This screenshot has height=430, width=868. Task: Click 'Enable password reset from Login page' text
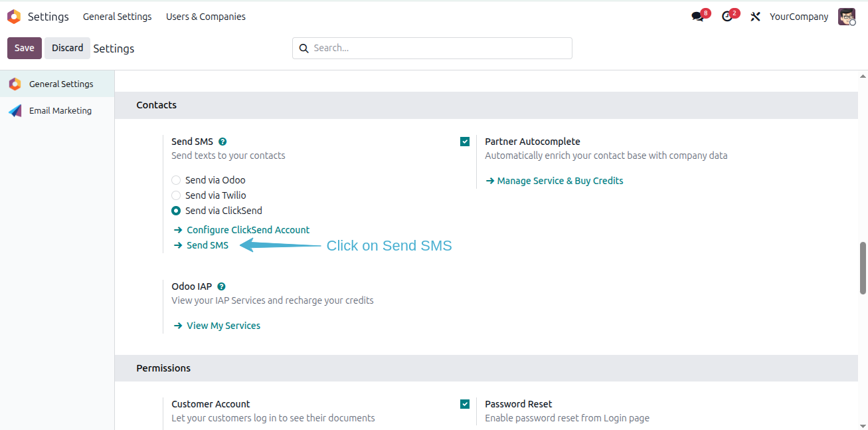click(567, 418)
